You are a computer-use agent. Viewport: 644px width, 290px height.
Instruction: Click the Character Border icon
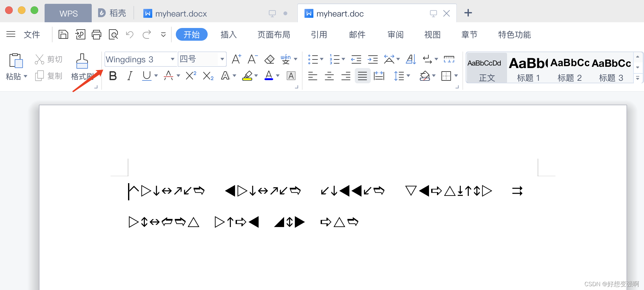click(291, 76)
